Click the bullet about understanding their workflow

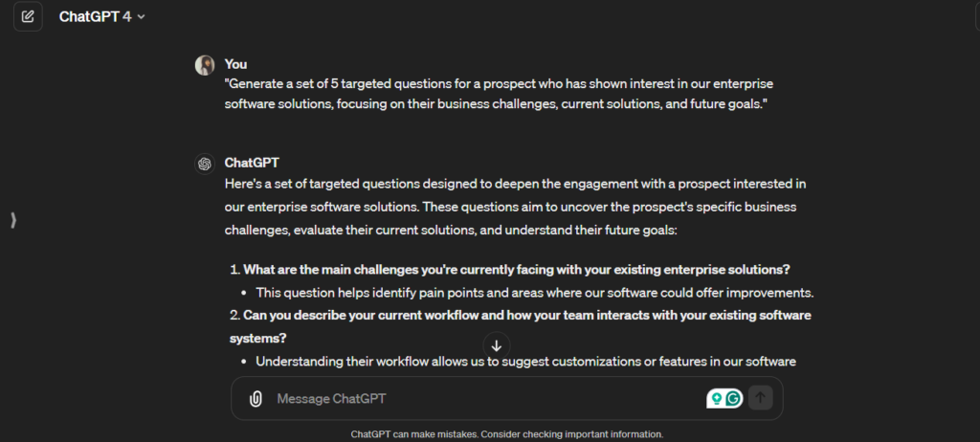click(x=526, y=362)
